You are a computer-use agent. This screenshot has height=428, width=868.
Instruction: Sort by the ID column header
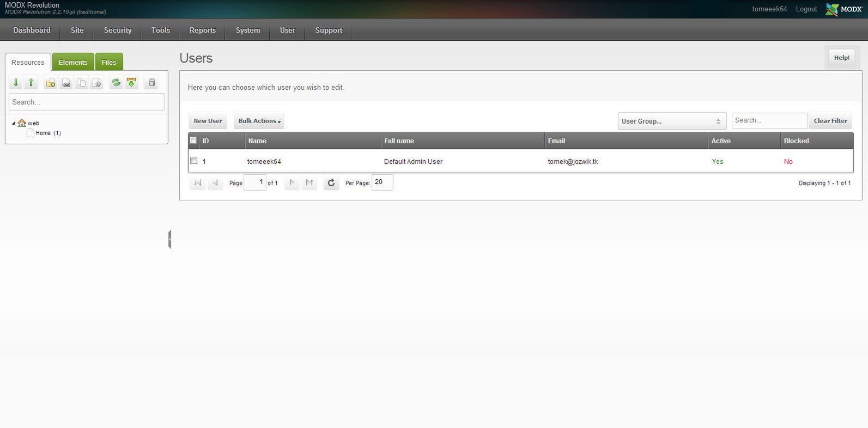point(222,140)
